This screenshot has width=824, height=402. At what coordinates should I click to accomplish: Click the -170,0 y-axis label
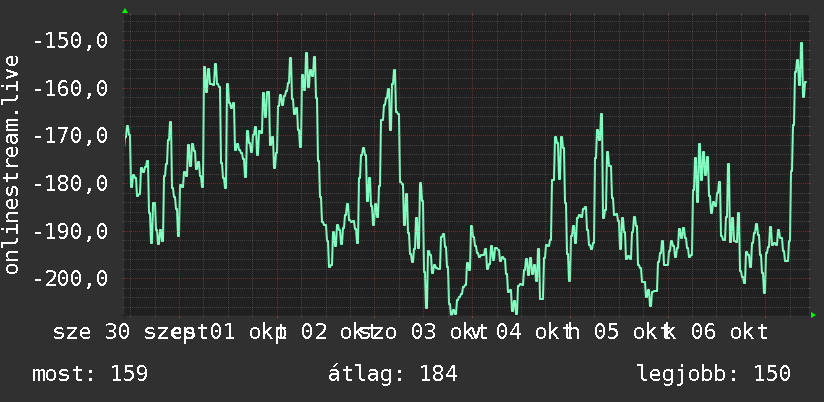[x=70, y=136]
